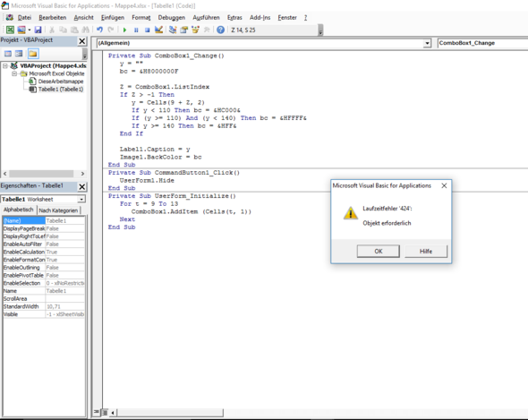Click the Reset (stop) toolbar icon

[147, 30]
